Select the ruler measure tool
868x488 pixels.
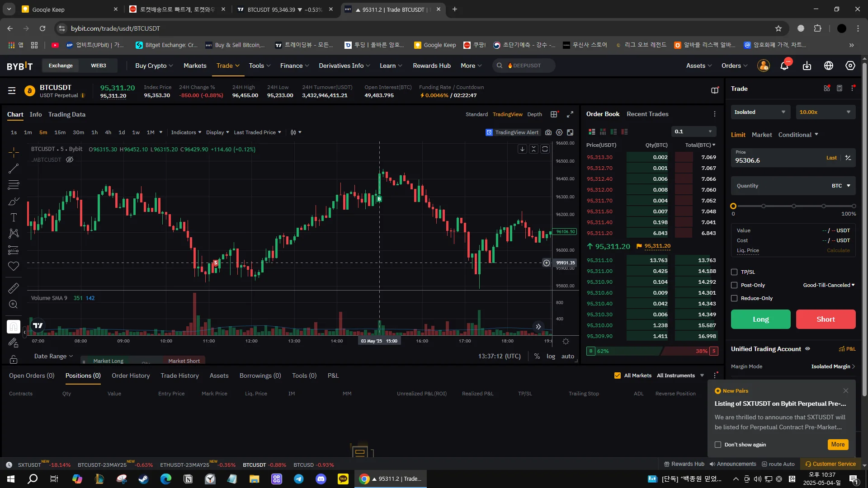[x=14, y=288]
